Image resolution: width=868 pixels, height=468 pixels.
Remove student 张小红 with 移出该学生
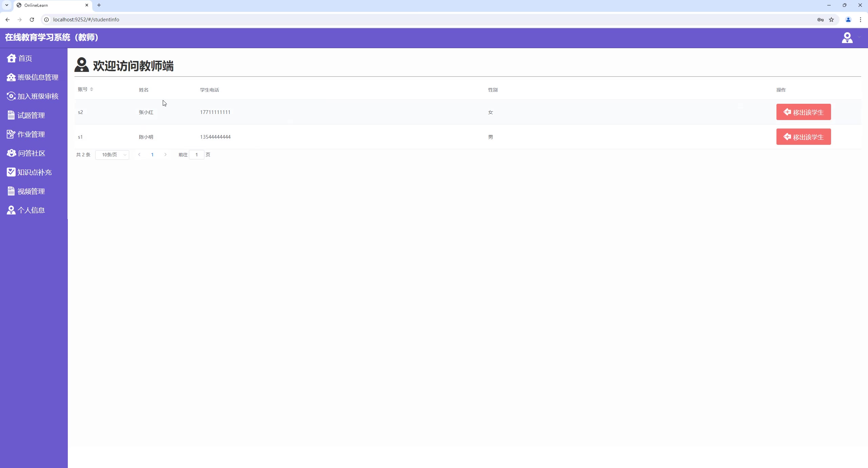click(803, 112)
